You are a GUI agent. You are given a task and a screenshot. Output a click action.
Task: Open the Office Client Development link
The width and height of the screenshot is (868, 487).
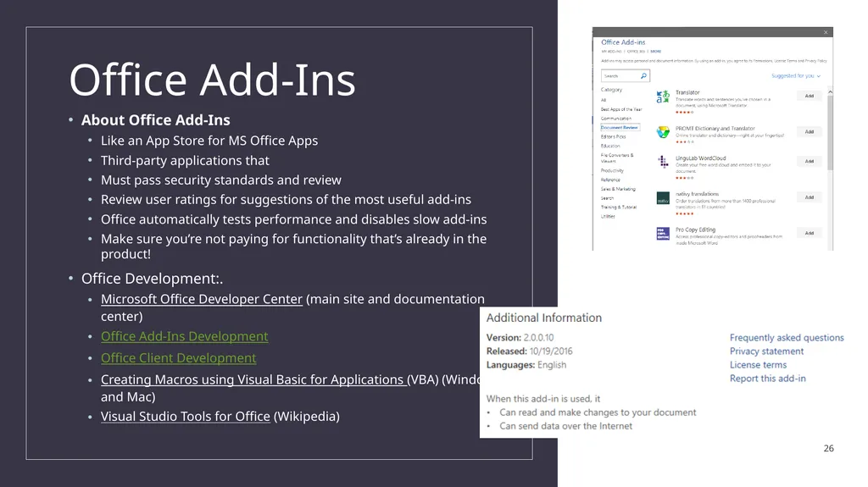tap(178, 358)
